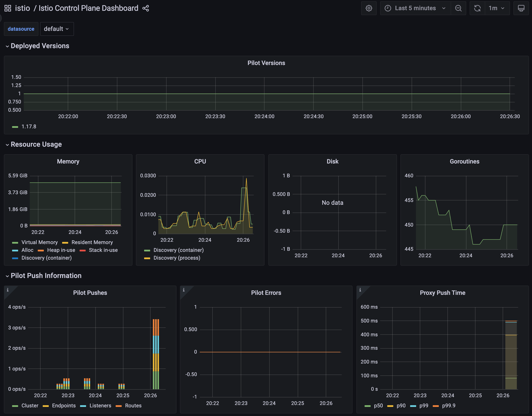Open the Pilot Versions panel title menu

(266, 63)
